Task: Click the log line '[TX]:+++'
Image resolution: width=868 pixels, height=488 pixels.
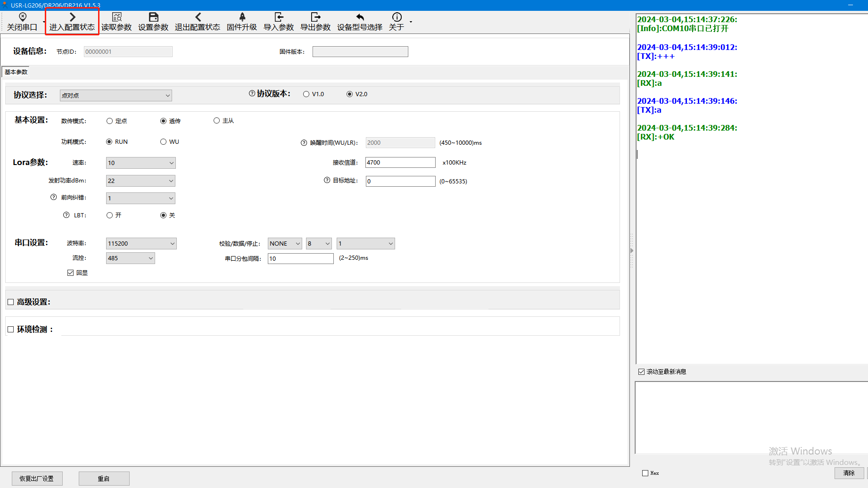Action: click(656, 57)
